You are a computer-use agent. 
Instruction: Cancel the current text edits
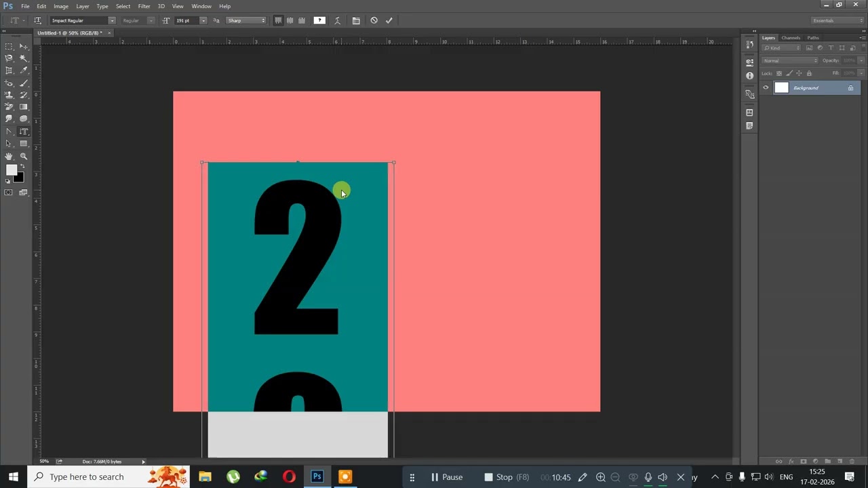[374, 20]
